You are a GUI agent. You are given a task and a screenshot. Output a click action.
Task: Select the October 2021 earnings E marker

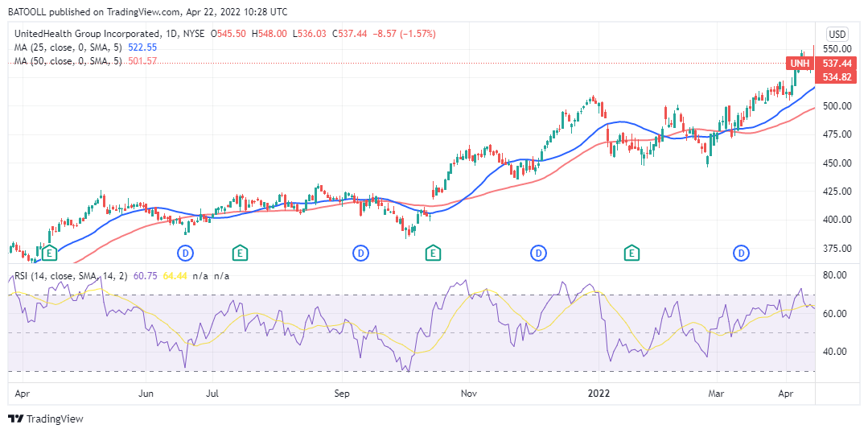coord(433,254)
